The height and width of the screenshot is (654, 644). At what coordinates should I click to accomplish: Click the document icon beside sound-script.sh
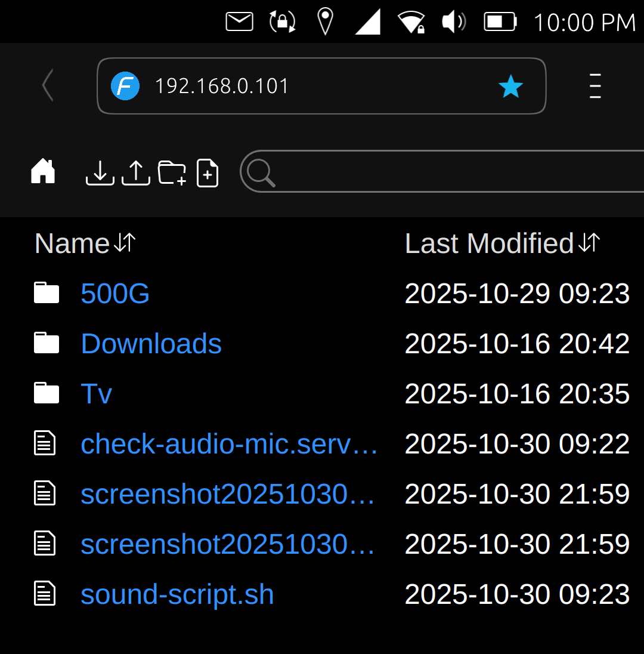click(44, 594)
